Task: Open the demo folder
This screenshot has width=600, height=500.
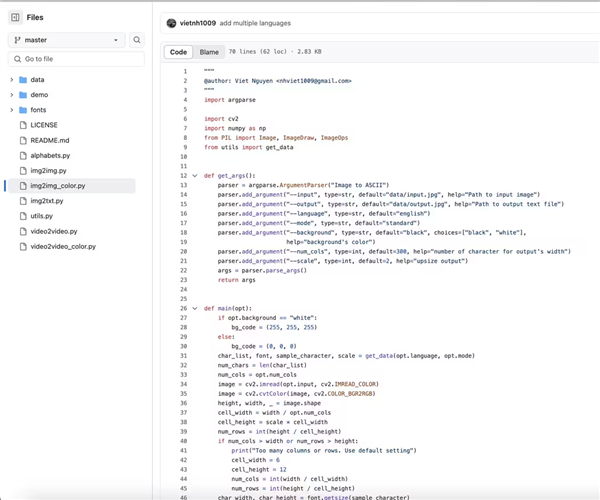Action: [39, 95]
